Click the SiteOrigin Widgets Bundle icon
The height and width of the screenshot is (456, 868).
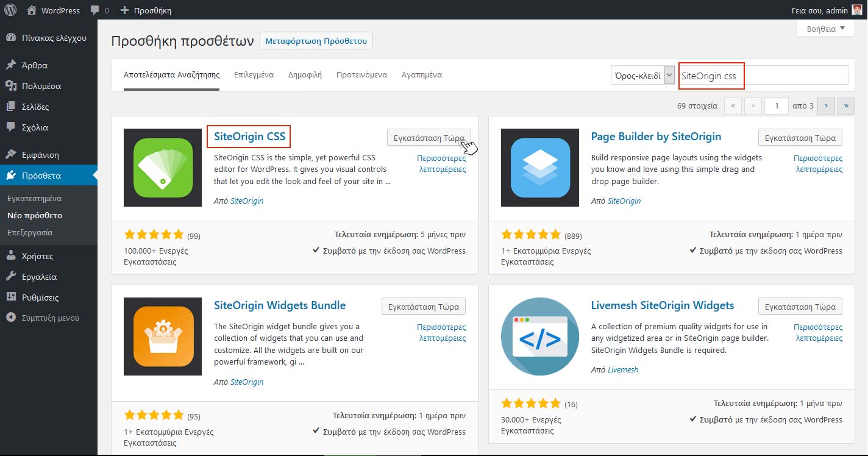click(163, 337)
